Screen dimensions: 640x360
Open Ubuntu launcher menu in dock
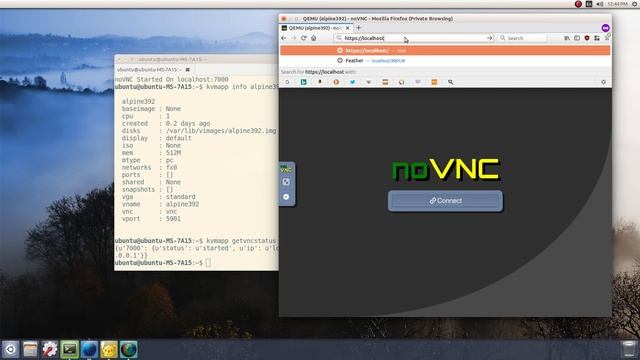pyautogui.click(x=11, y=349)
